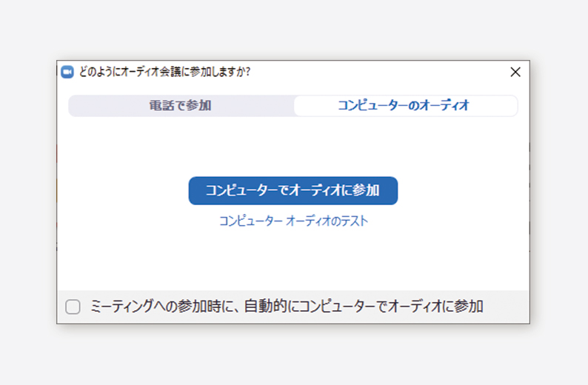Choose the phone join tab at left
588x385 pixels.
[181, 106]
